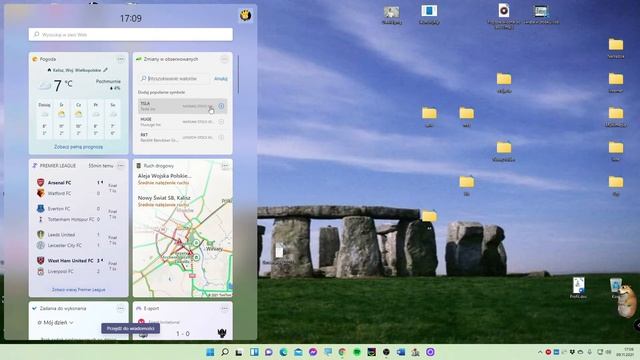The height and width of the screenshot is (360, 640).
Task: Open Aleja Wojska Polskie traffic entry
Action: (x=164, y=179)
